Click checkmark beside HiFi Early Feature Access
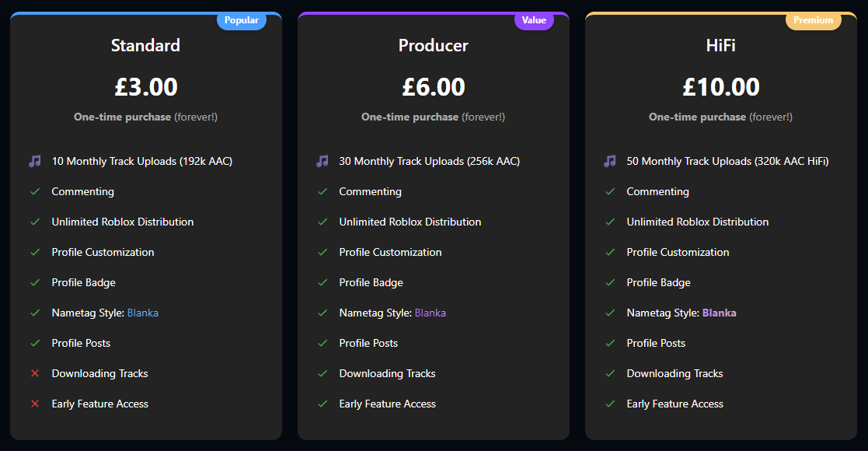868x451 pixels. pos(609,404)
